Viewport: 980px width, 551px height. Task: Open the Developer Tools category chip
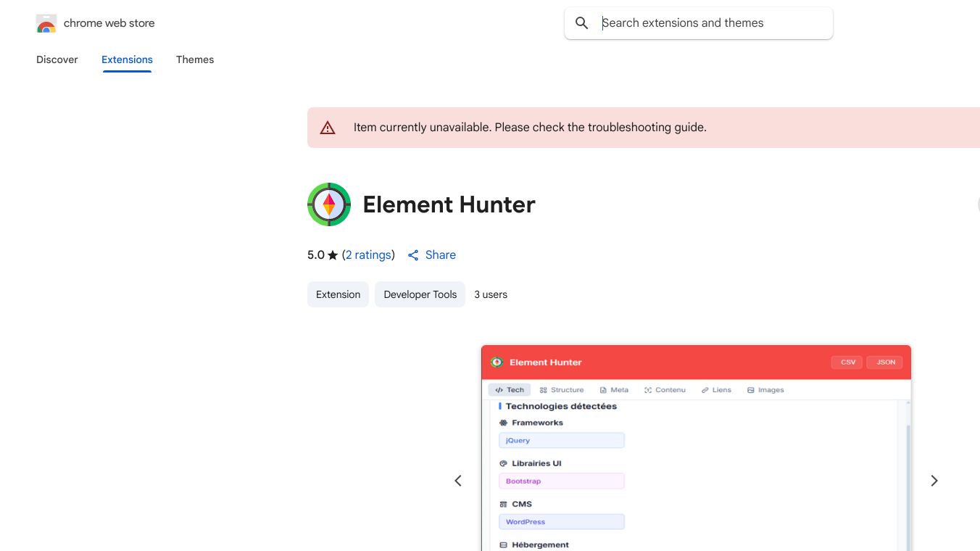pos(420,294)
